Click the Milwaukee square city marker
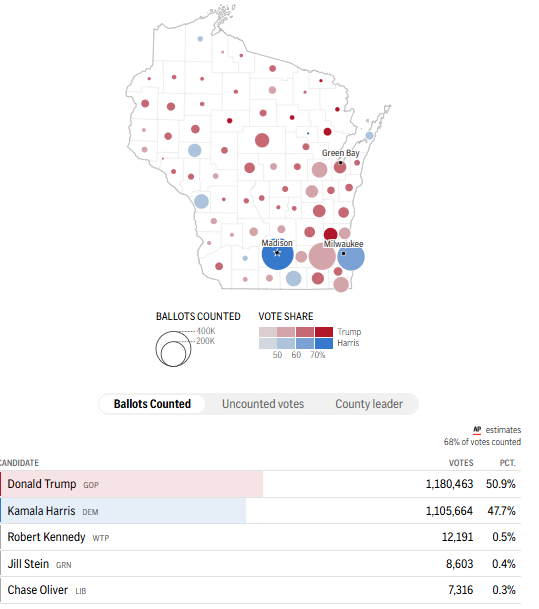This screenshot has height=609, width=539. coord(343,254)
